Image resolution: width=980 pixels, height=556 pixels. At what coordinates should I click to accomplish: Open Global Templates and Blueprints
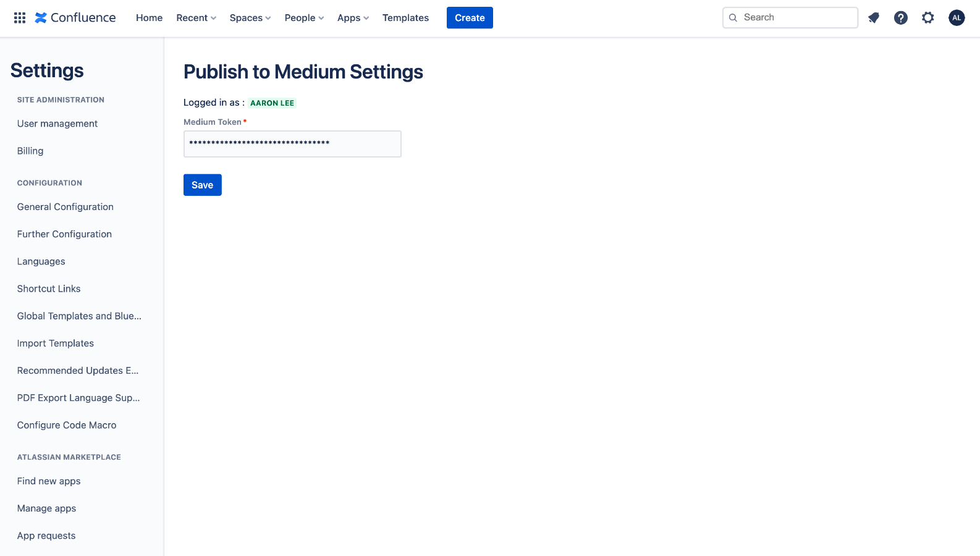79,316
